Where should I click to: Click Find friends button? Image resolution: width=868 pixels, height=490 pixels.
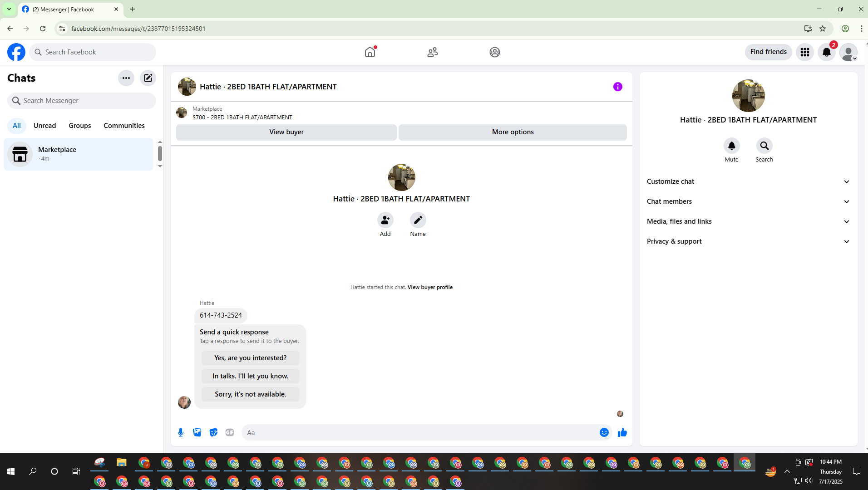click(769, 52)
